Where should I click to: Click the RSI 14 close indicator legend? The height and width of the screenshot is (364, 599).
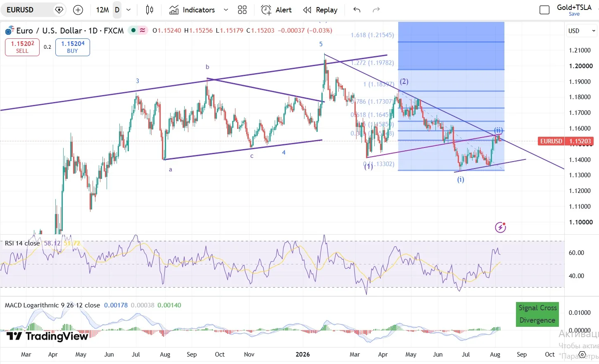(22, 243)
